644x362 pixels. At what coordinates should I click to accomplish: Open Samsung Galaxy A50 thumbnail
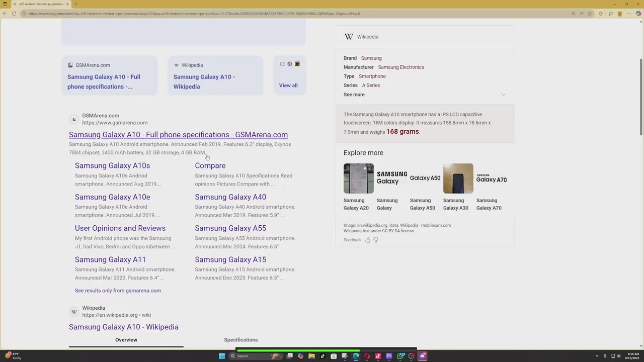click(425, 178)
